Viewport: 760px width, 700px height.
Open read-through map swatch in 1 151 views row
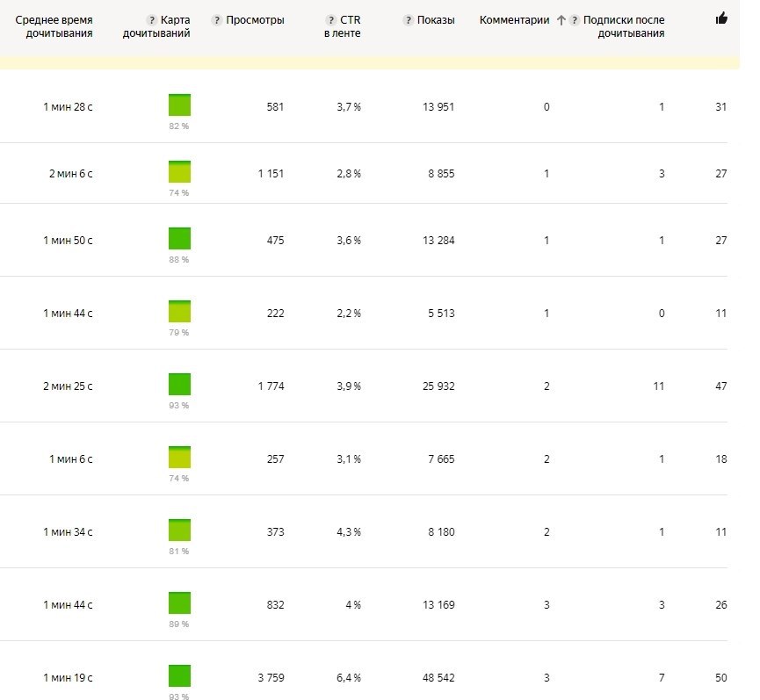pyautogui.click(x=179, y=172)
